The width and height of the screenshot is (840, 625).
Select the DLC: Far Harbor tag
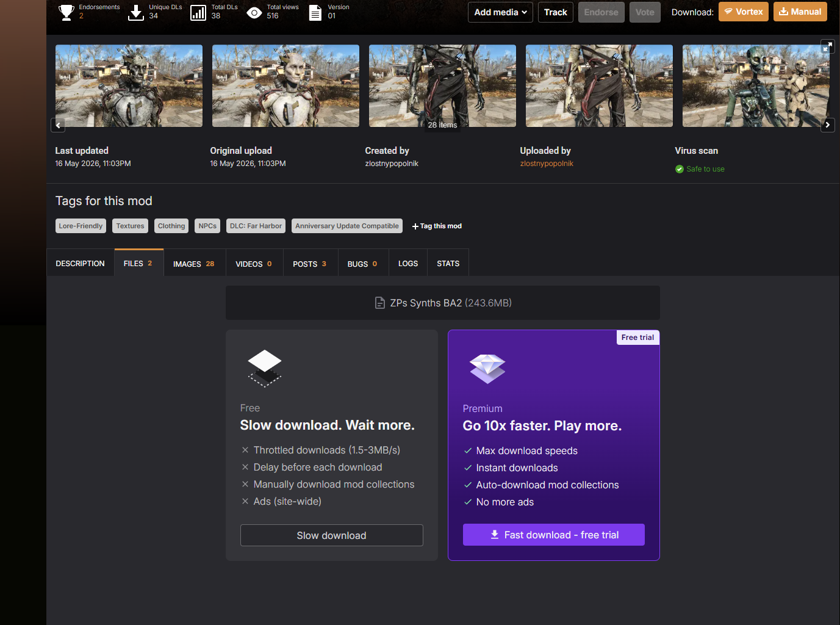[256, 226]
